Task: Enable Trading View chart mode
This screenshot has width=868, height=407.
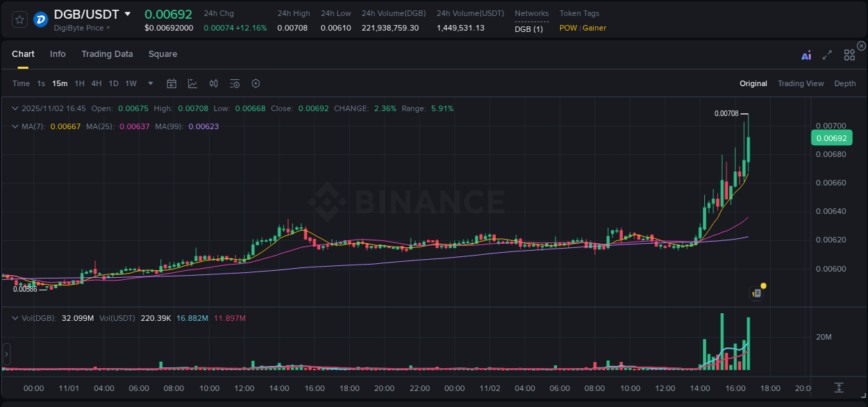Action: [801, 83]
